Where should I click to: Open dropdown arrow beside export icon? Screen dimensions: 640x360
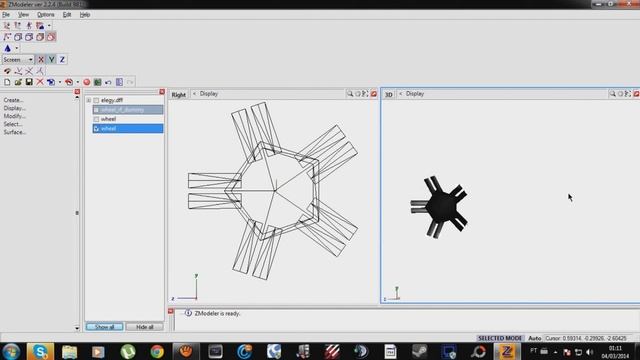[x=78, y=82]
